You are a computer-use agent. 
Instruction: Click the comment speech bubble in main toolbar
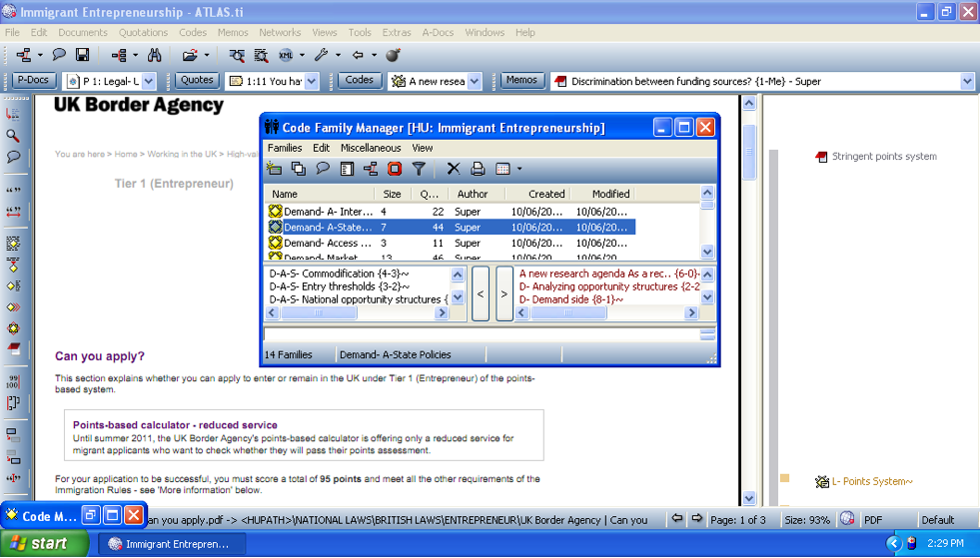coord(59,55)
